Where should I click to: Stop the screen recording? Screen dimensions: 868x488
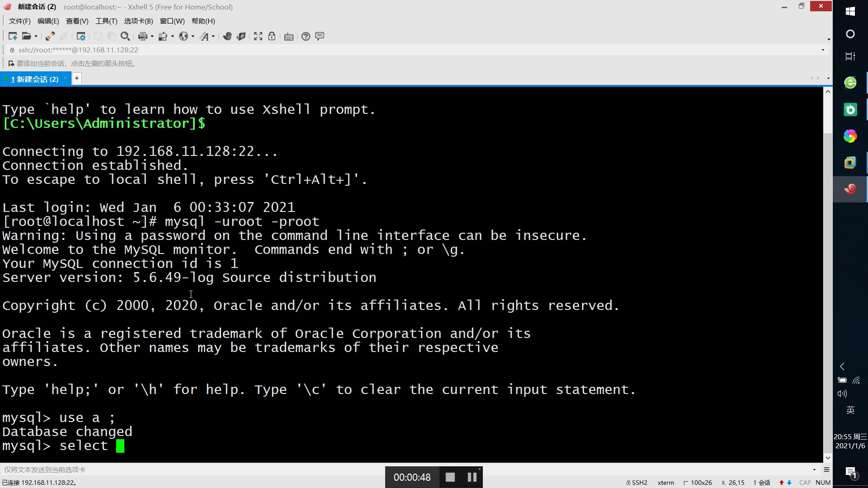coord(450,477)
